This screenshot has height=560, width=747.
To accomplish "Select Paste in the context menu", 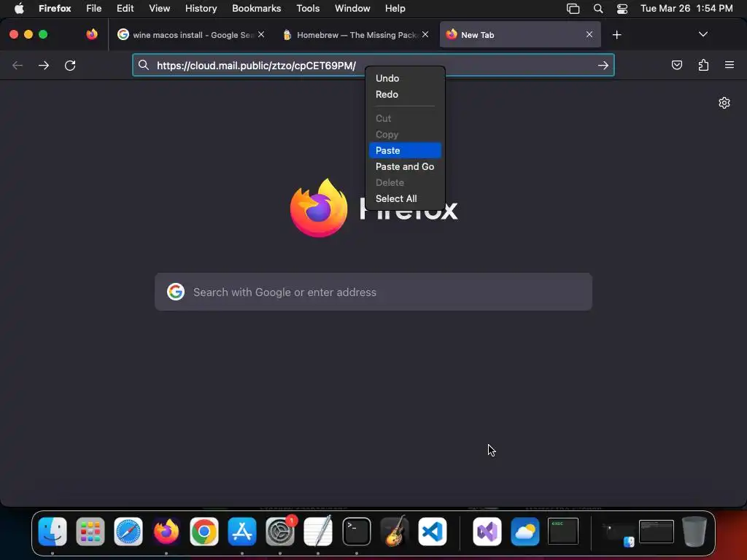I will pos(405,150).
